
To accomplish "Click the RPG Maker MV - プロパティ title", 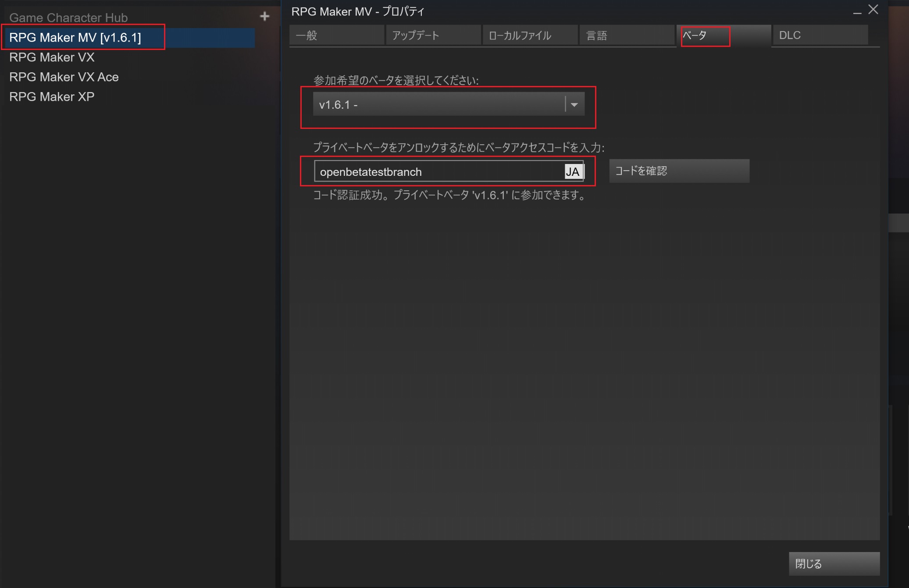I will (x=358, y=12).
